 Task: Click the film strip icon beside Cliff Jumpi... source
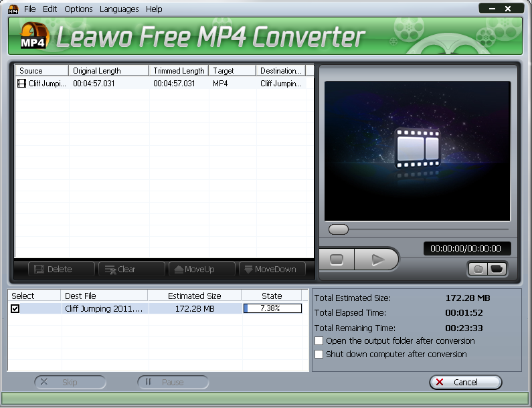click(21, 84)
